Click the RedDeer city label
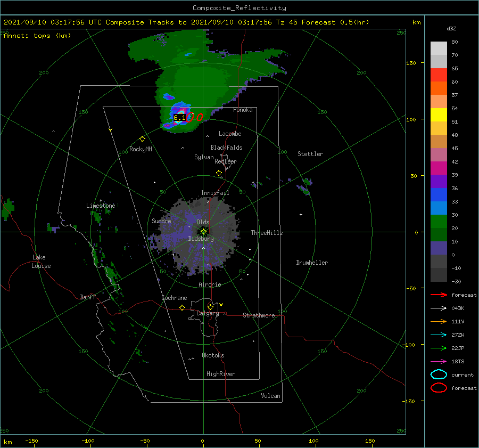Viewport: 479px width, 448px height. [226, 161]
